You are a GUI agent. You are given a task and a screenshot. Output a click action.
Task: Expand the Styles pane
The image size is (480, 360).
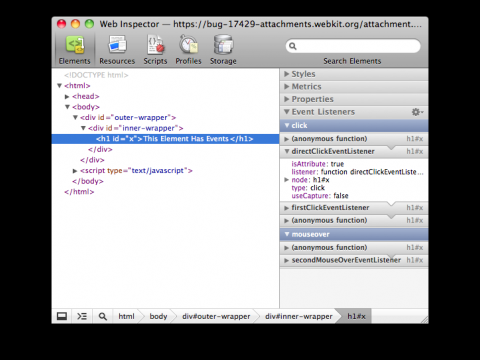coord(354,74)
